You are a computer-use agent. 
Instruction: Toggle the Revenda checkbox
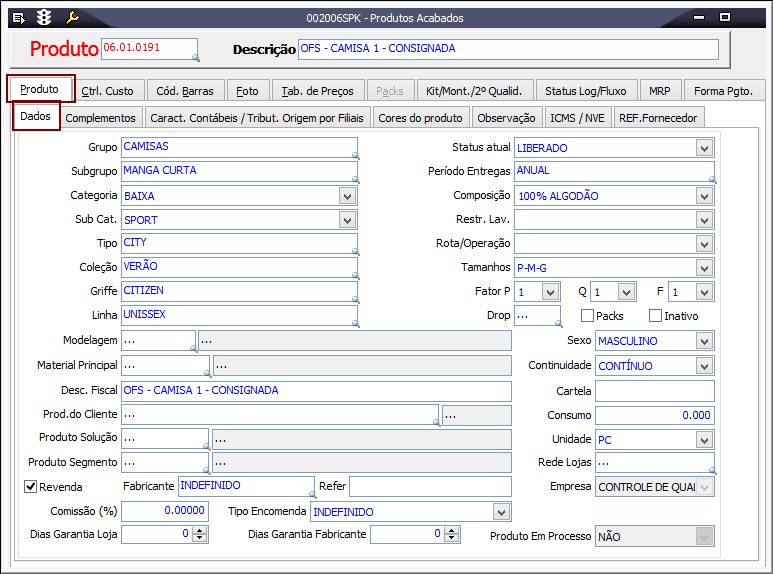click(x=30, y=487)
